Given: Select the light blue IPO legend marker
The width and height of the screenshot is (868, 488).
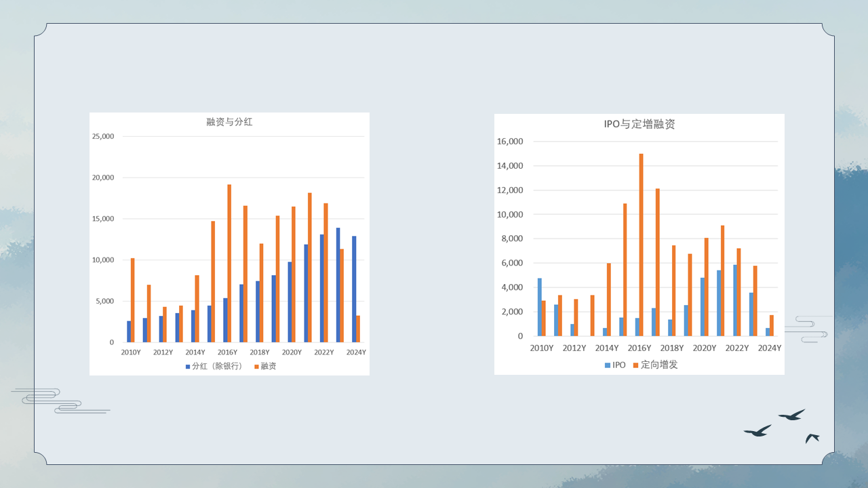Looking at the screenshot, I should pyautogui.click(x=607, y=365).
